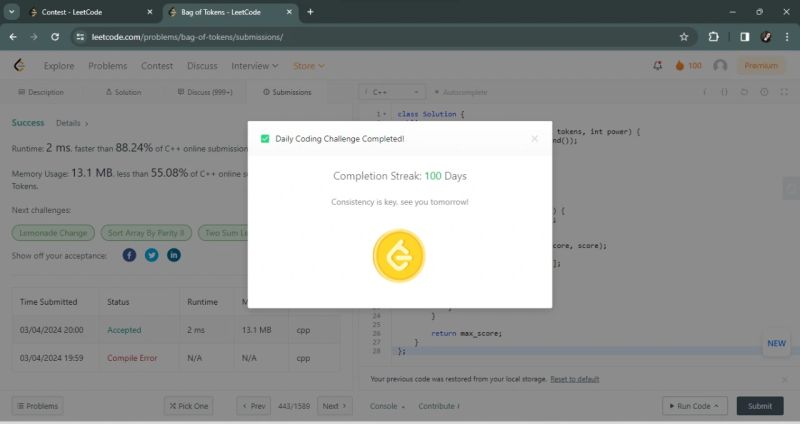The height and width of the screenshot is (424, 800).
Task: Open the Contest menu item
Action: pos(157,66)
